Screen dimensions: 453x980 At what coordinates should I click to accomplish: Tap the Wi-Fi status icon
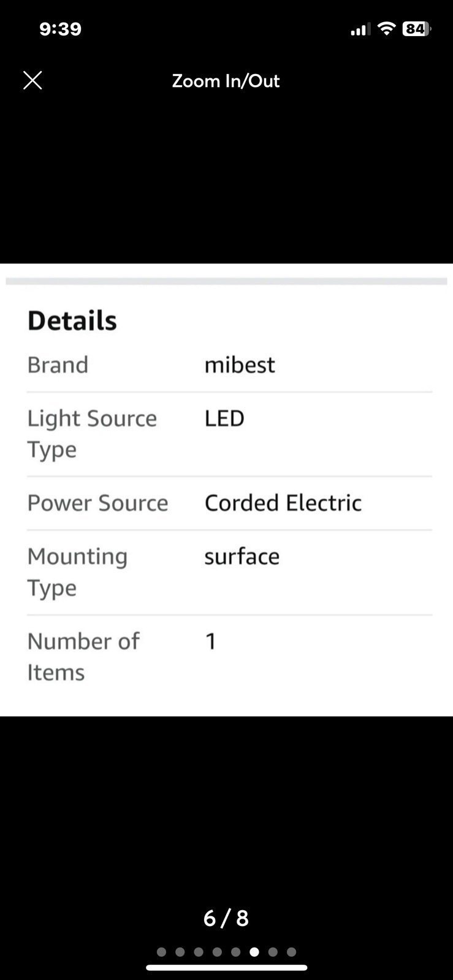[386, 28]
